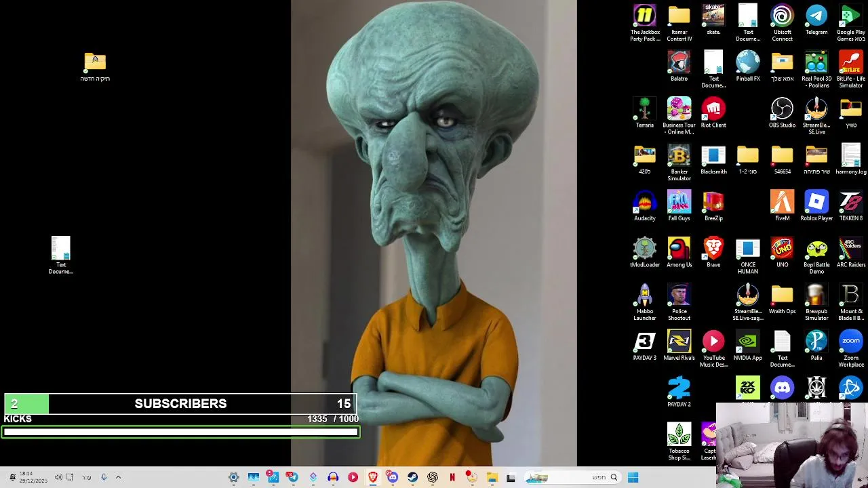Viewport: 868px width, 488px height.
Task: Open Business Tour - Online shortcut
Action: pyautogui.click(x=679, y=116)
